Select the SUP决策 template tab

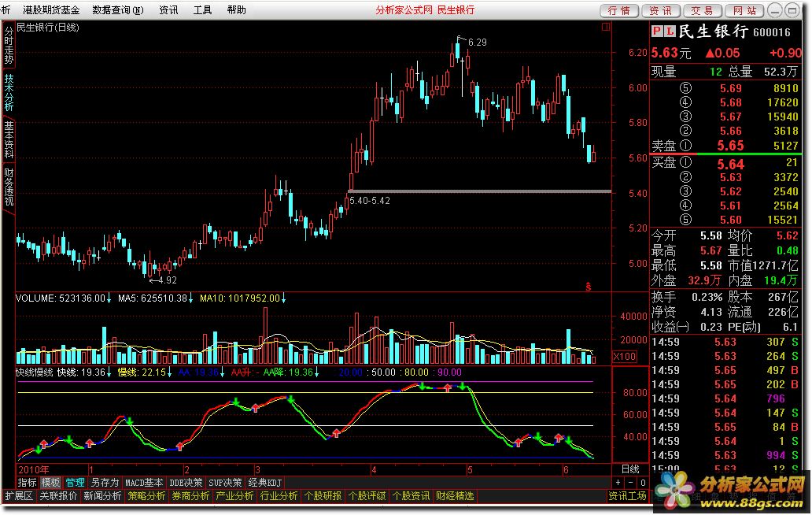(225, 483)
